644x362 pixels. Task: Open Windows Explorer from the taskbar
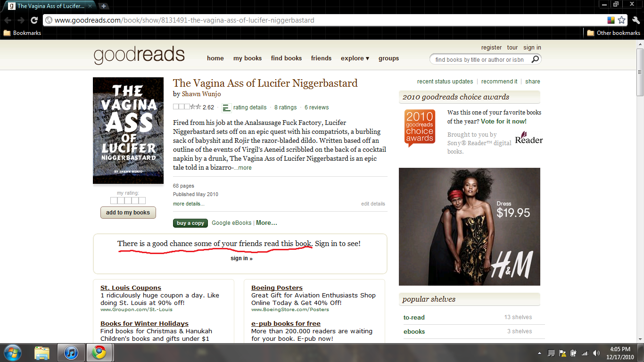[x=42, y=353]
